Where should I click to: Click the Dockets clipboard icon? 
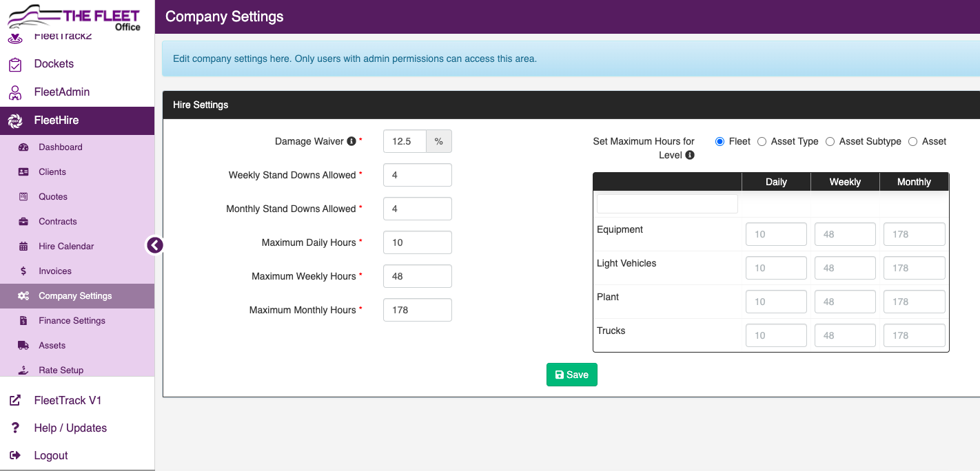point(15,64)
